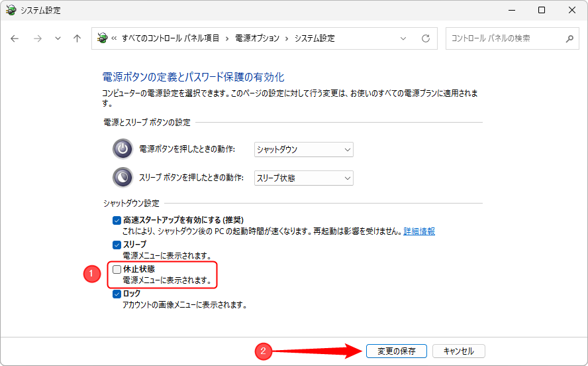Click 変更の保存 button
Viewport: 588px width, 366px height.
point(397,351)
